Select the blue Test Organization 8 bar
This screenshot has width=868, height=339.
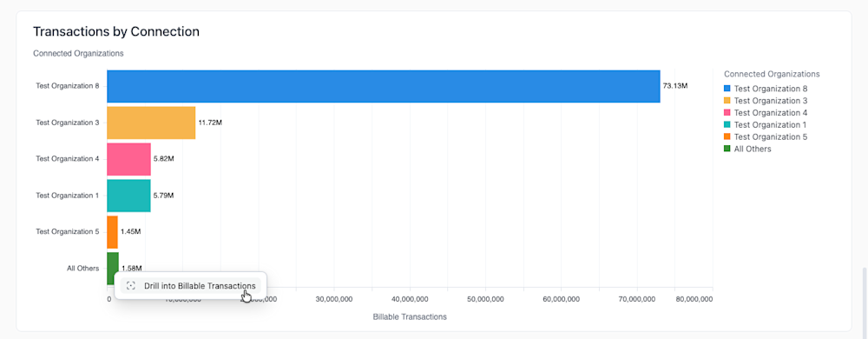point(383,86)
